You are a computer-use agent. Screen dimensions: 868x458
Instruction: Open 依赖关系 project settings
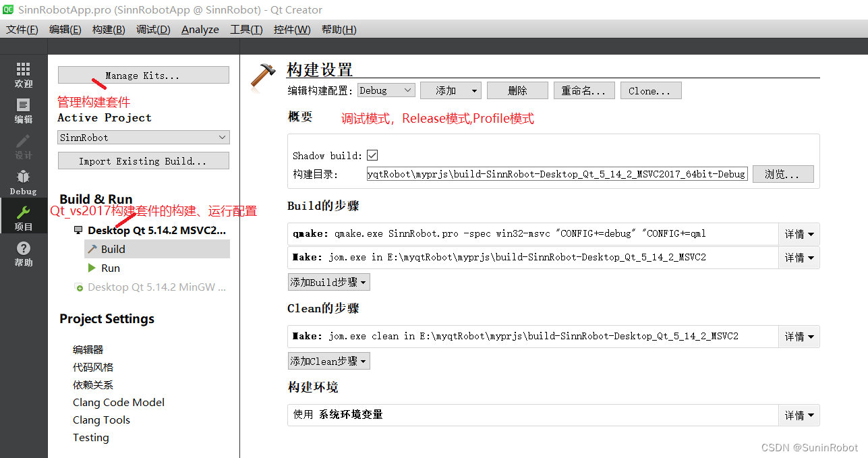(93, 385)
